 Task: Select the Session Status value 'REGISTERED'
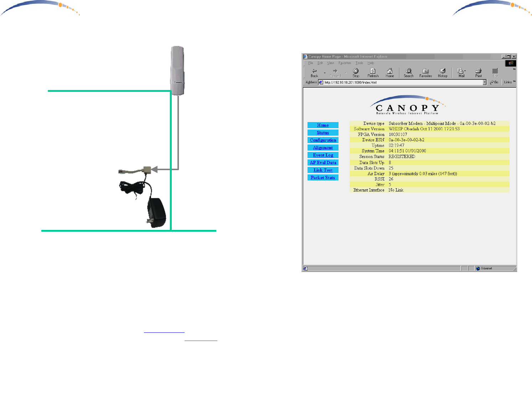click(402, 157)
